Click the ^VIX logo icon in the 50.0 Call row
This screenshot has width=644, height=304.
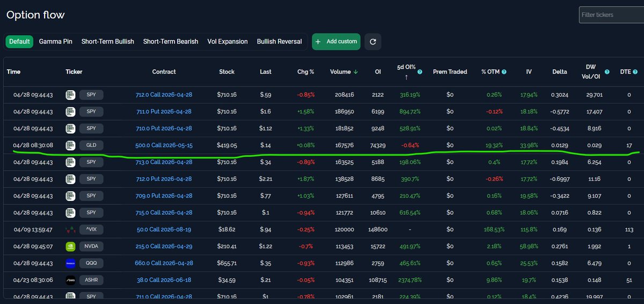70,230
